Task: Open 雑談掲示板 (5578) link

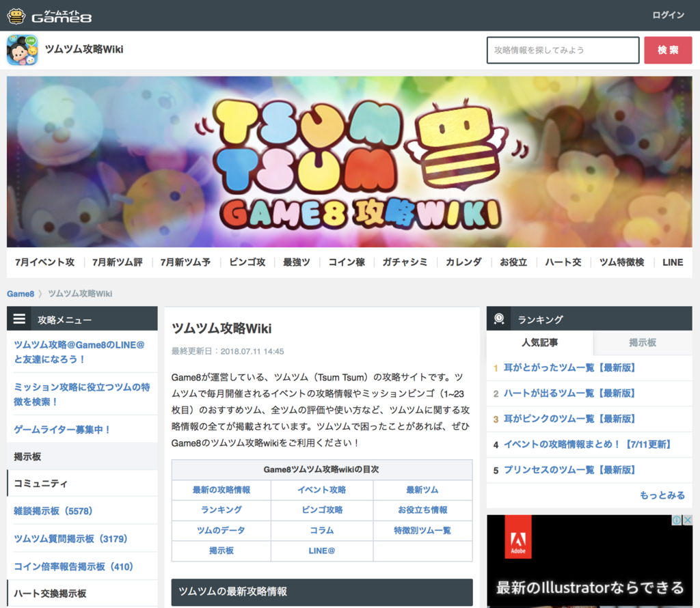Action: (53, 511)
